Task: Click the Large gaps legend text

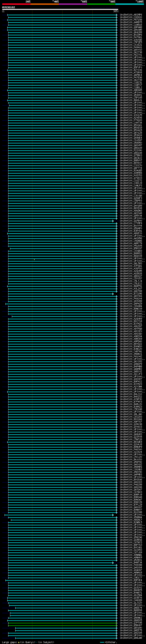Action: click(28, 642)
